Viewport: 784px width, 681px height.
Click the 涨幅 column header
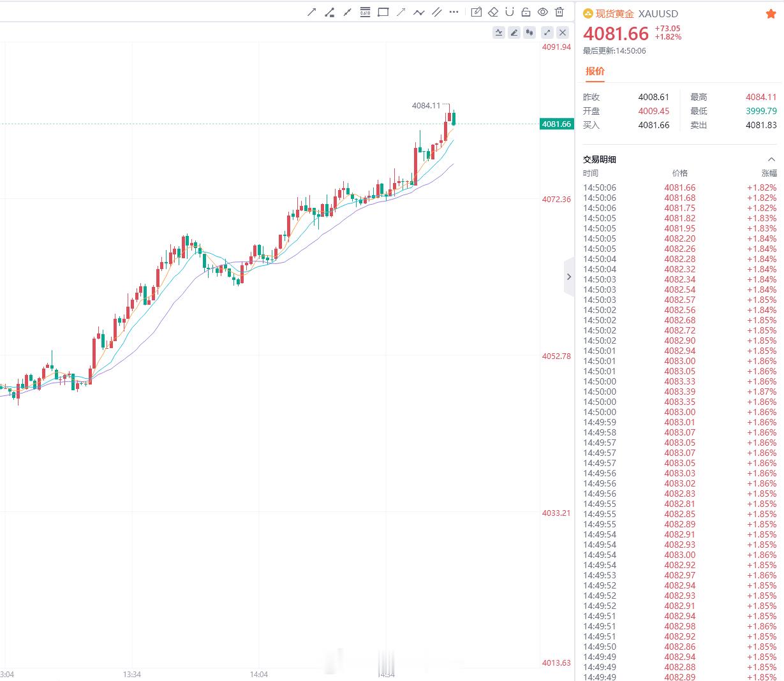(x=769, y=173)
